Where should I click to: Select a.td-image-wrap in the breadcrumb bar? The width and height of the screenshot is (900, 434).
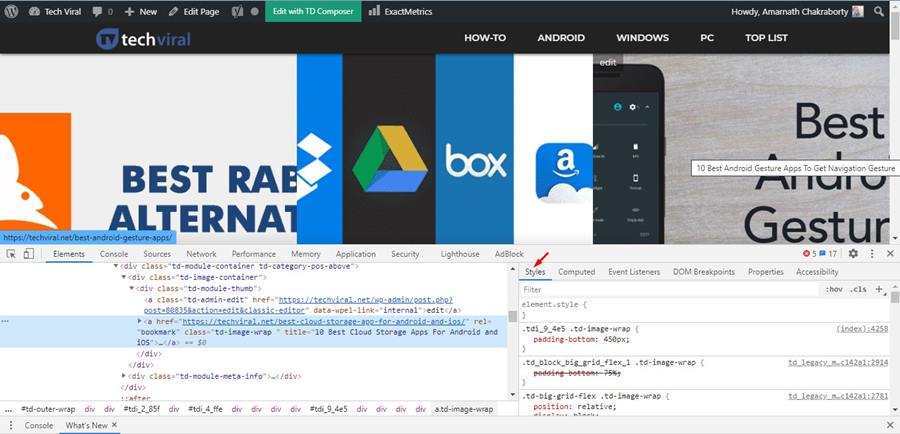click(x=463, y=409)
